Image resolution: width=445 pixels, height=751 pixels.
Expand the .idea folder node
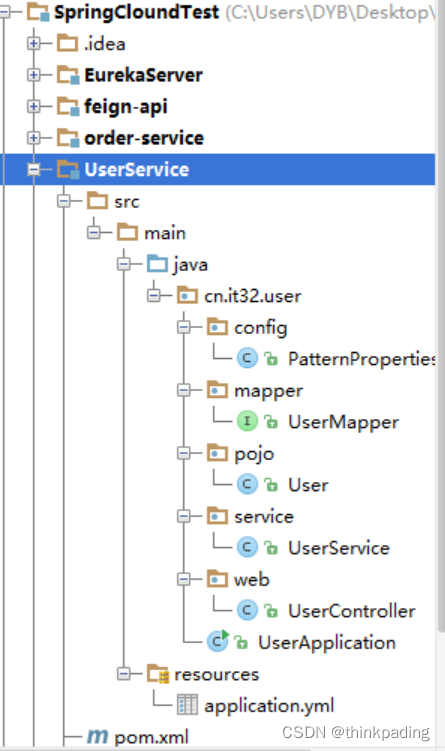pos(34,44)
